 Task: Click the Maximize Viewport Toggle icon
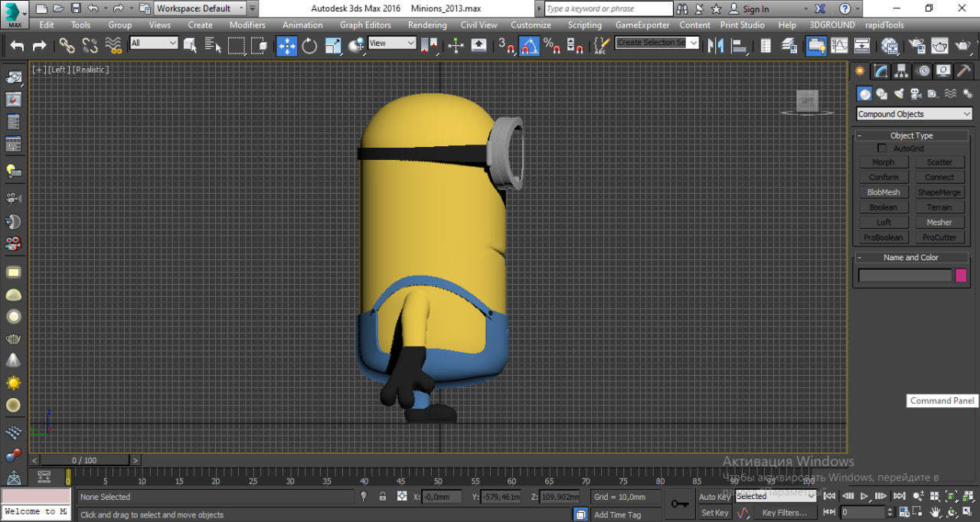[x=965, y=512]
